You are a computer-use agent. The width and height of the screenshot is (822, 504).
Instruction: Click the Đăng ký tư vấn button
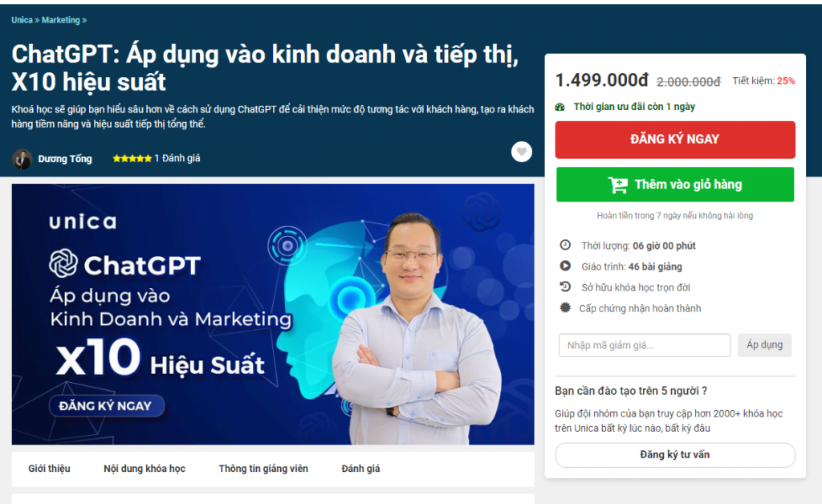675,455
